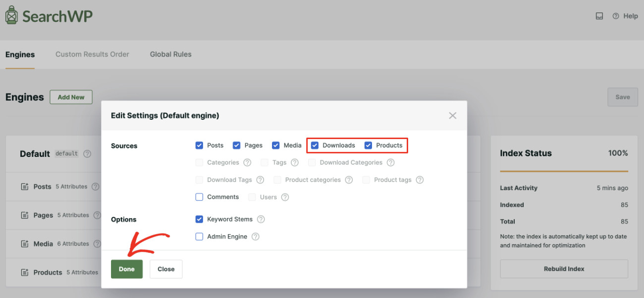Uncheck the Media source checkbox
This screenshot has width=644, height=298.
[x=276, y=145]
